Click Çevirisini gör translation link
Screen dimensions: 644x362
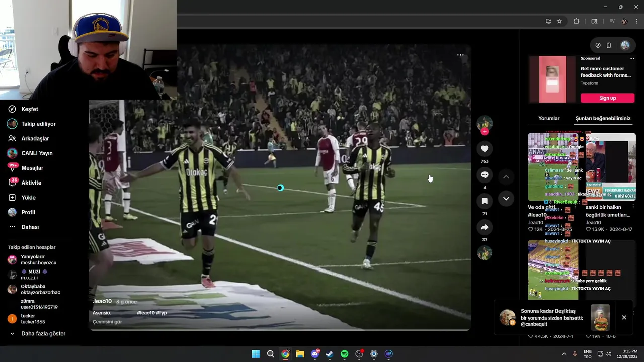click(x=107, y=322)
